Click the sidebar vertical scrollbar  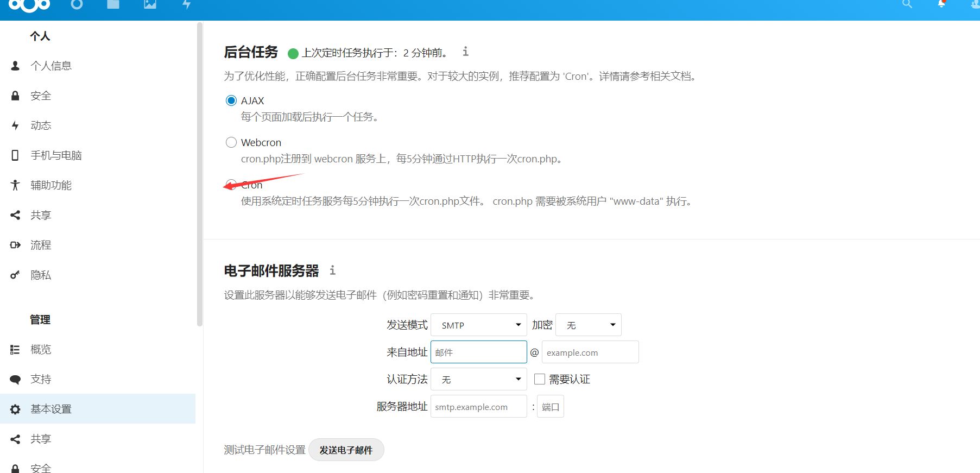pyautogui.click(x=200, y=174)
